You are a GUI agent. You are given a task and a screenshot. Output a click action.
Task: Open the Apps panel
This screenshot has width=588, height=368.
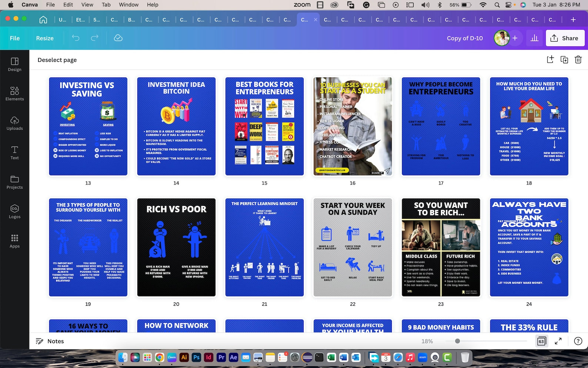click(14, 241)
